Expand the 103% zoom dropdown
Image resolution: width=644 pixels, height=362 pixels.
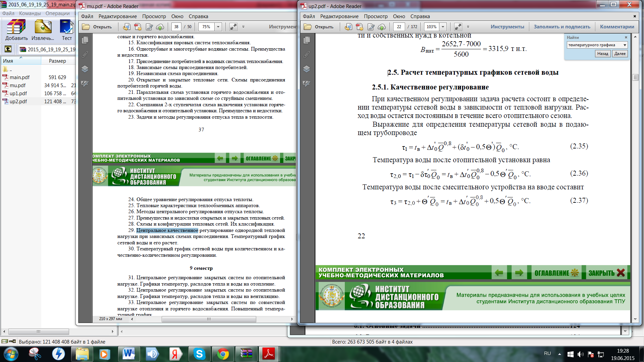coord(443,27)
